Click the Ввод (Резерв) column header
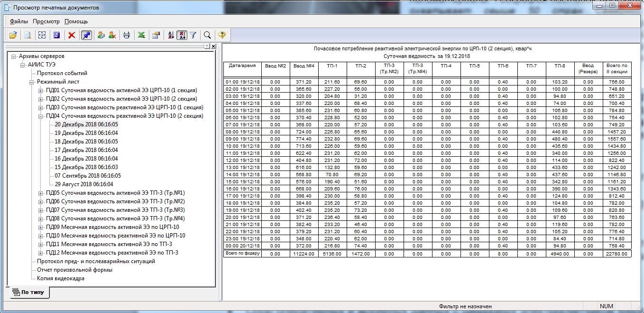The image size is (644, 313). 588,68
